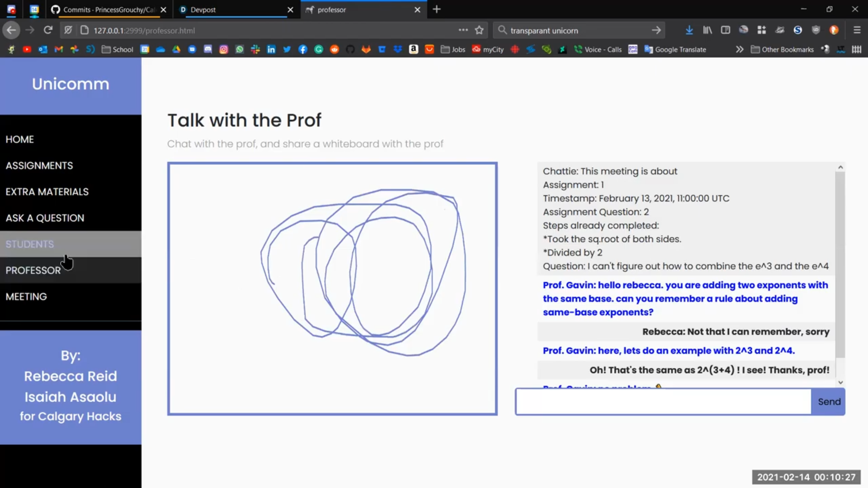Image resolution: width=868 pixels, height=488 pixels.
Task: Open the LinkedIn bookmark icon
Action: pos(271,49)
